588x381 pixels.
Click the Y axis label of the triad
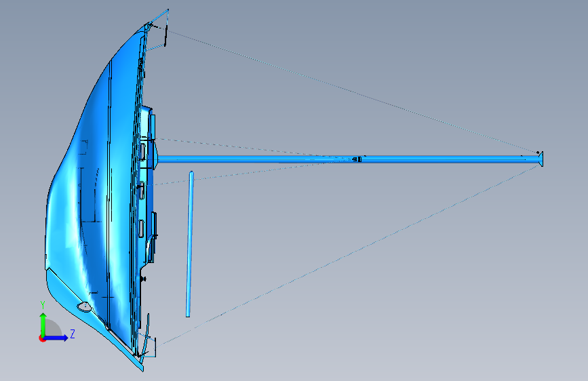(x=43, y=305)
